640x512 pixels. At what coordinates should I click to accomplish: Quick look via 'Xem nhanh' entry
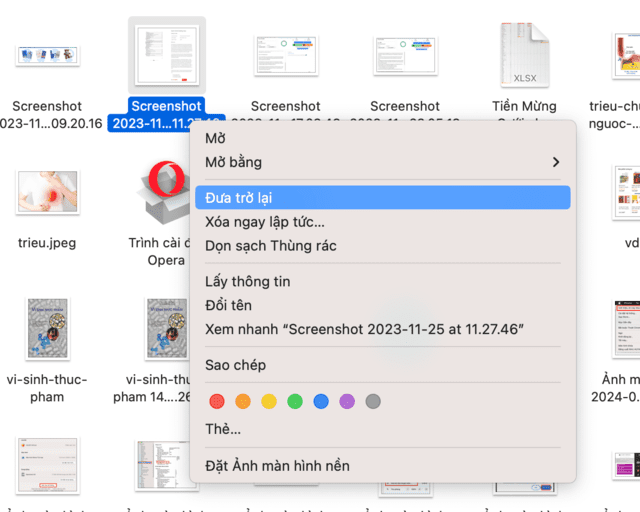tap(382, 329)
